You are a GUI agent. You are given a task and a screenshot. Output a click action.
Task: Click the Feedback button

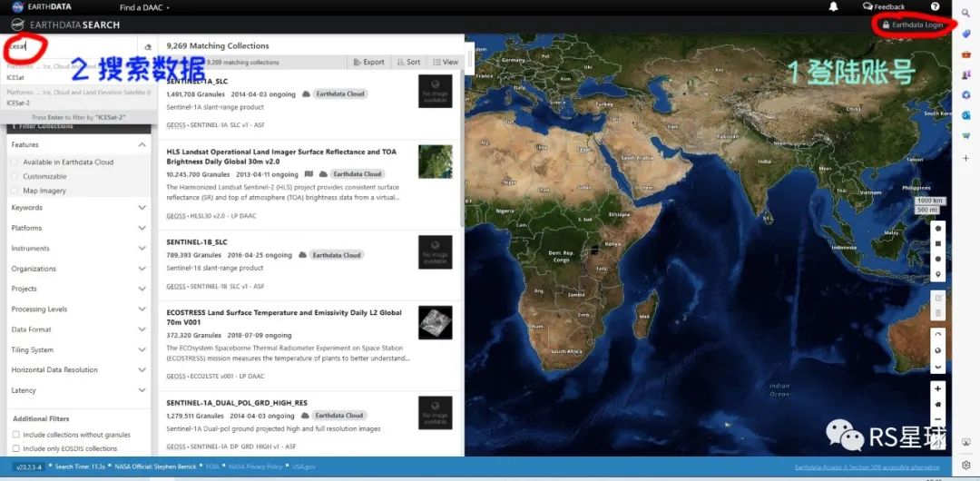[884, 7]
